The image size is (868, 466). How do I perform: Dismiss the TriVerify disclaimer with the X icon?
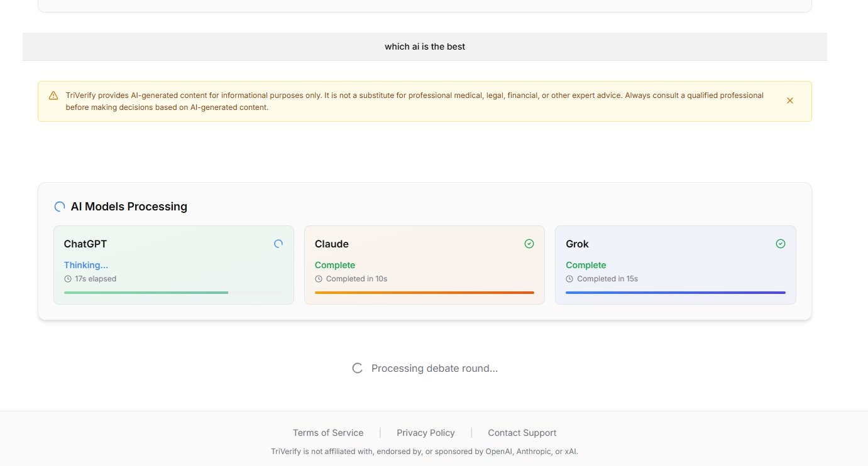[x=790, y=100]
